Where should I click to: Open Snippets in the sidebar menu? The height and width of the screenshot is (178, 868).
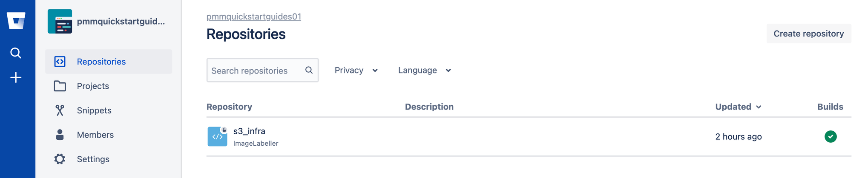(94, 110)
